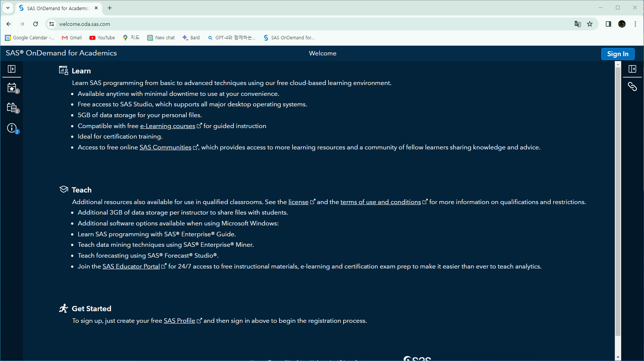
Task: Click 'Free access to SAS Studio' bullet text
Action: pos(192,104)
